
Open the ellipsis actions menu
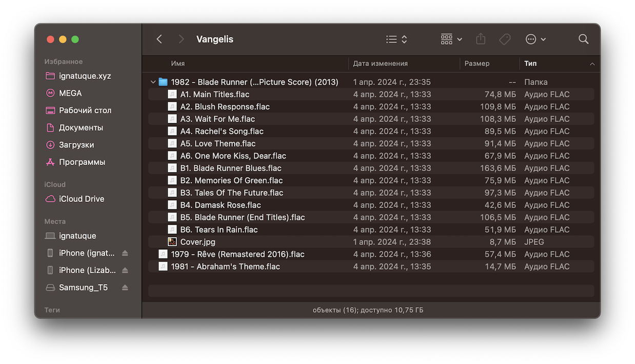(535, 39)
